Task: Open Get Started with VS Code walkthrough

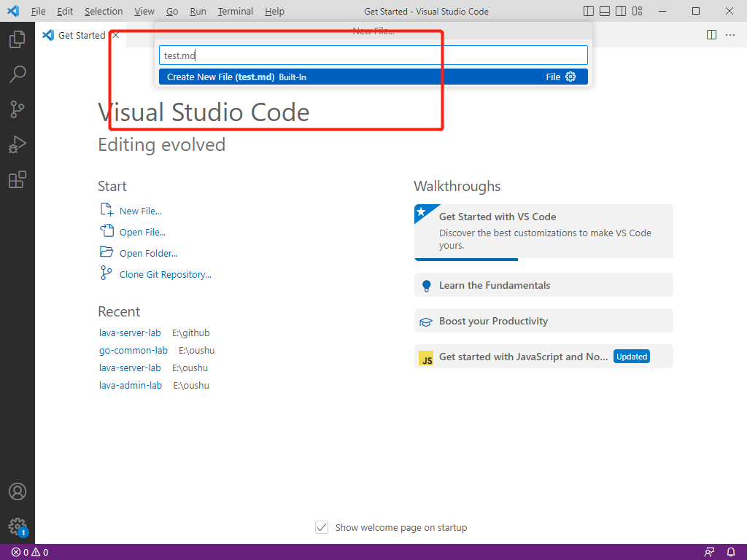Action: (543, 233)
